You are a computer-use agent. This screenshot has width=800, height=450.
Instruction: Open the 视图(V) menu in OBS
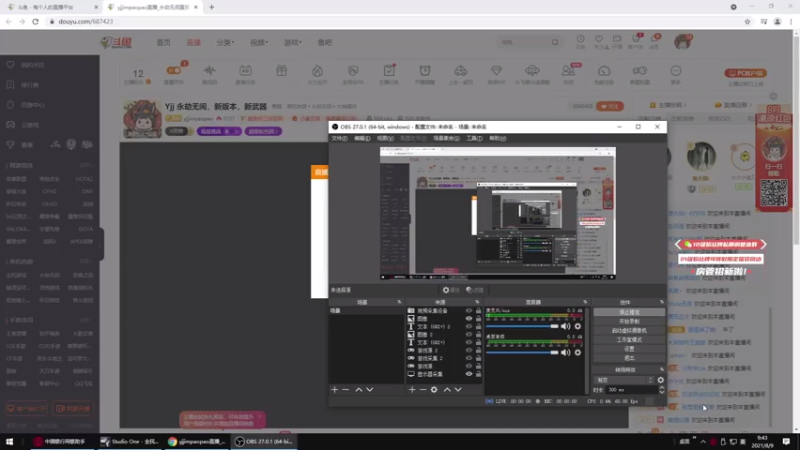[x=385, y=138]
